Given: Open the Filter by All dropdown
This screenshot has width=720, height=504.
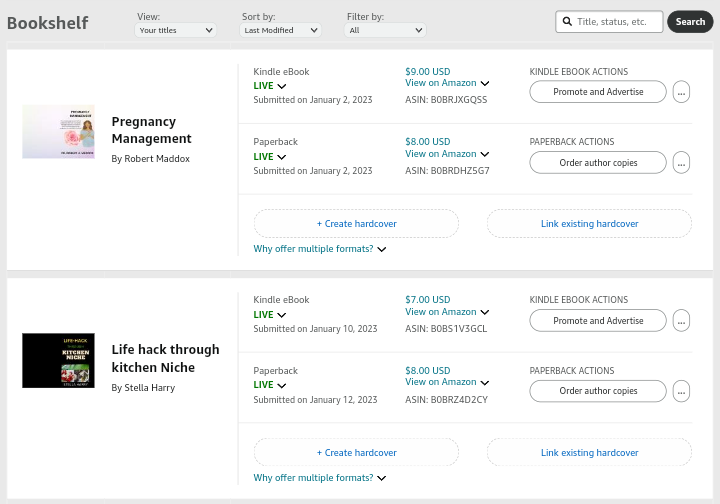Looking at the screenshot, I should tap(385, 30).
